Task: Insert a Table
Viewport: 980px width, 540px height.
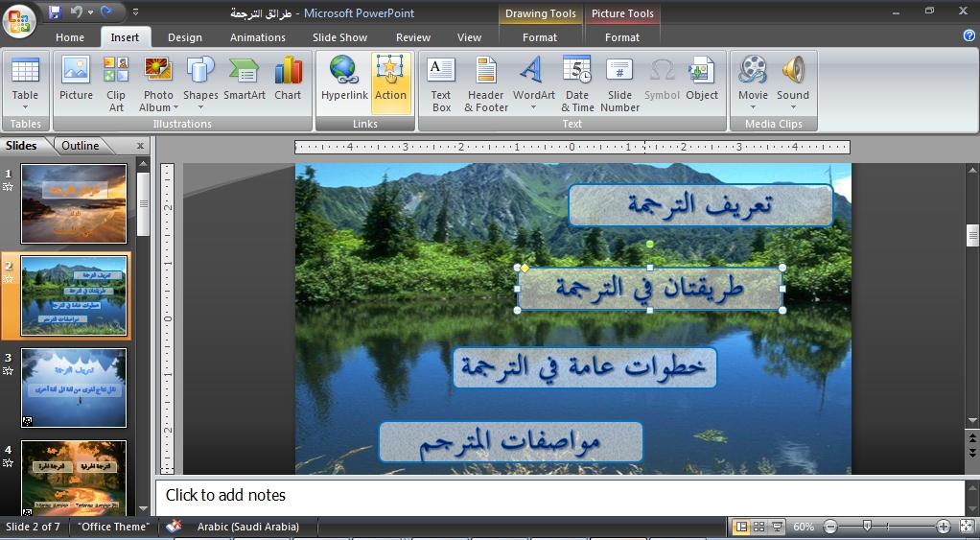Action: click(x=25, y=83)
